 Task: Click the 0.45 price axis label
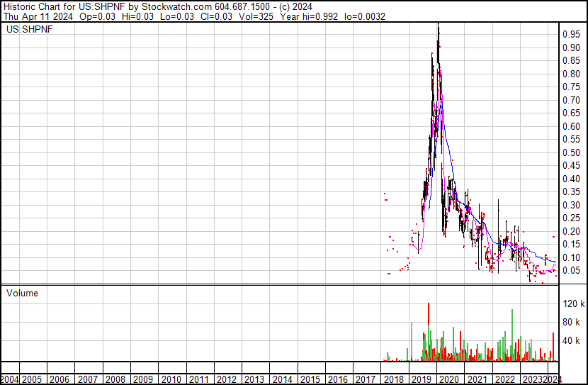(x=571, y=165)
